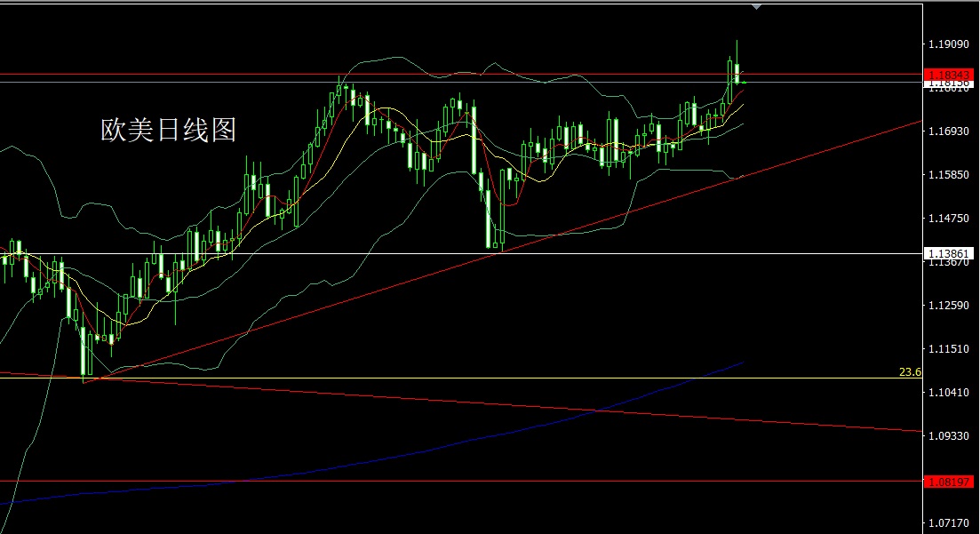The height and width of the screenshot is (534, 980).
Task: Click the 1.12590 price scale value
Action: pos(948,305)
